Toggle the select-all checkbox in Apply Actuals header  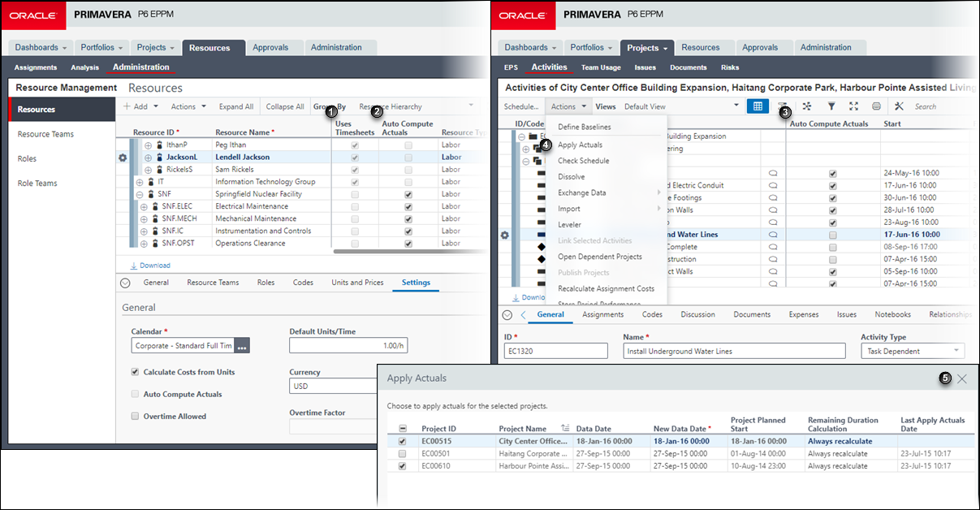402,429
